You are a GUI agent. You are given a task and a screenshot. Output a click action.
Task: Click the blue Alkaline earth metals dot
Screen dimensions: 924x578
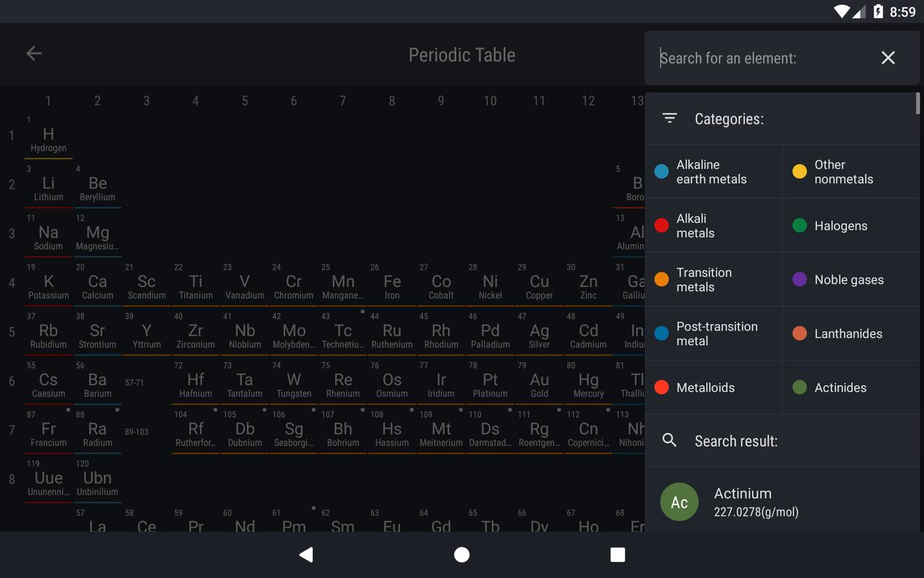(661, 171)
